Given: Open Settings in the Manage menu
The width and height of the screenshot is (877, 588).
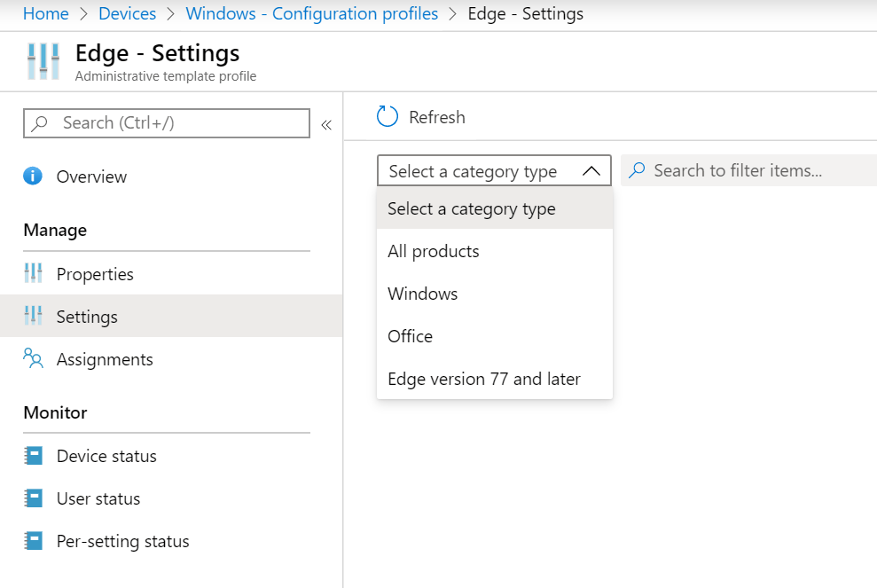Looking at the screenshot, I should click(87, 317).
